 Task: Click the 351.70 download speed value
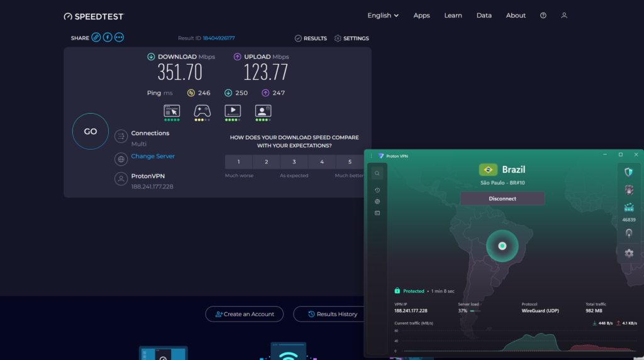point(180,72)
